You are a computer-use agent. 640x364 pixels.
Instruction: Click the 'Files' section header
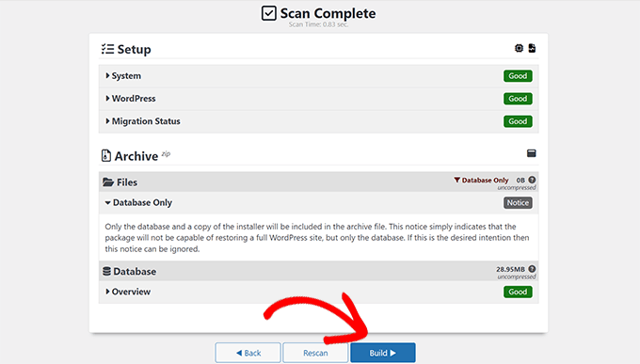pos(318,182)
